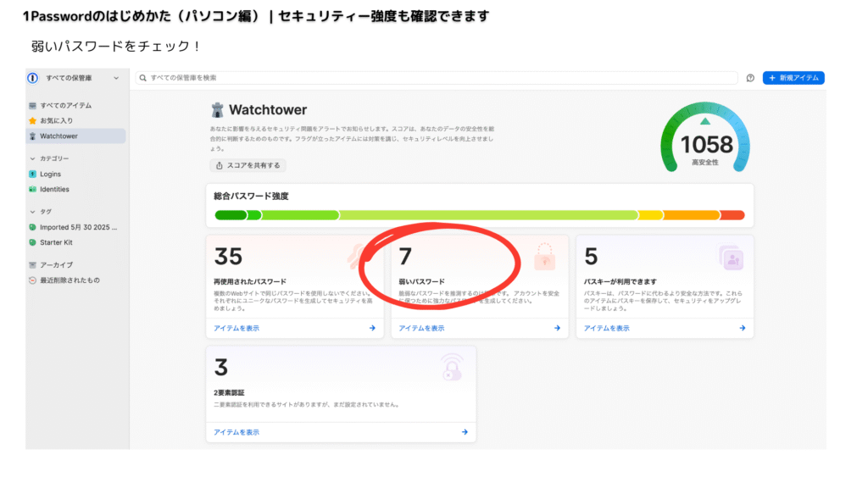This screenshot has height=488, width=868.
Task: Click the unlocked padlock icon on 弱いパスワード card
Action: click(x=545, y=257)
